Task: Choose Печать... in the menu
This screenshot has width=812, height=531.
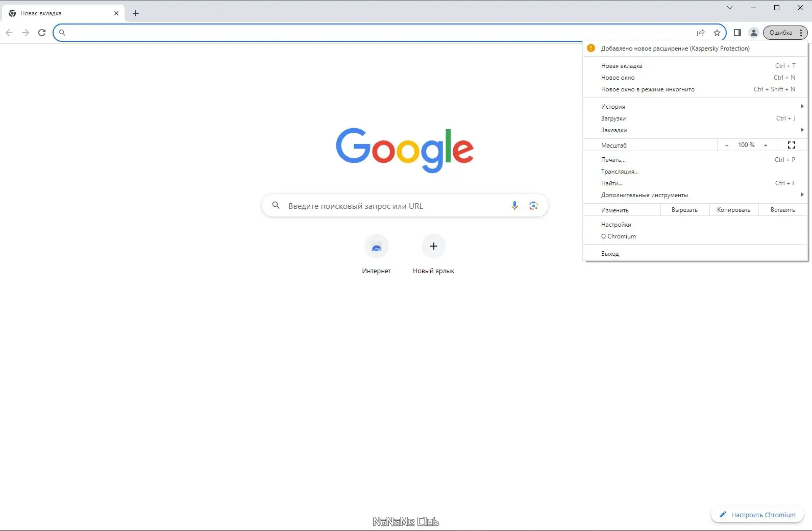Action: (x=695, y=160)
